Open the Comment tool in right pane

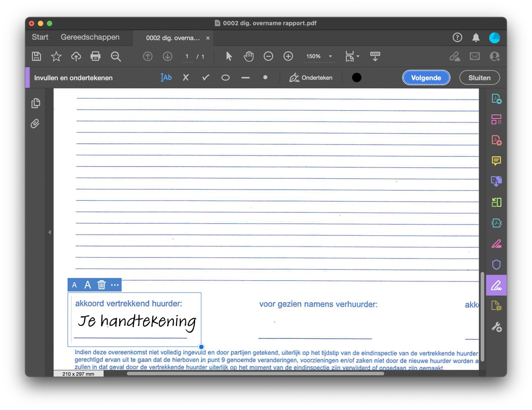coord(496,161)
